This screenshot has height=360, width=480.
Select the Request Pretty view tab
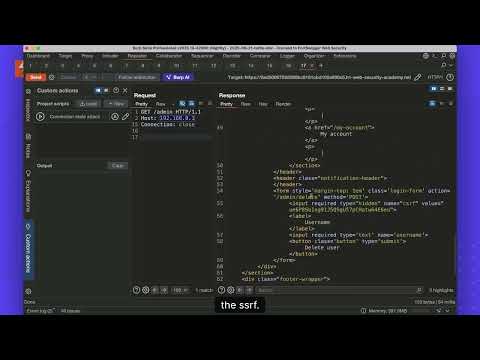coord(141,104)
